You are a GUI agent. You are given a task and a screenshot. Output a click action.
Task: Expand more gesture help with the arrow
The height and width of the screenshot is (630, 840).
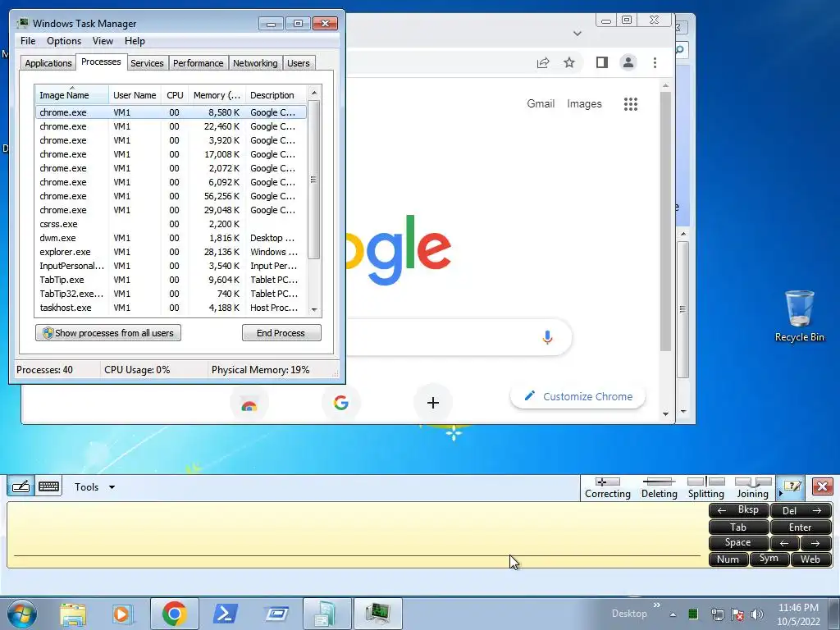[780, 493]
